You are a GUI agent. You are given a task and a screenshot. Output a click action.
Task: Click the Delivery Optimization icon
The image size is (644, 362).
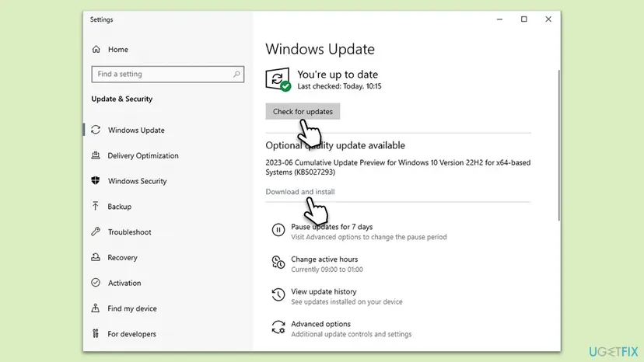click(x=96, y=155)
